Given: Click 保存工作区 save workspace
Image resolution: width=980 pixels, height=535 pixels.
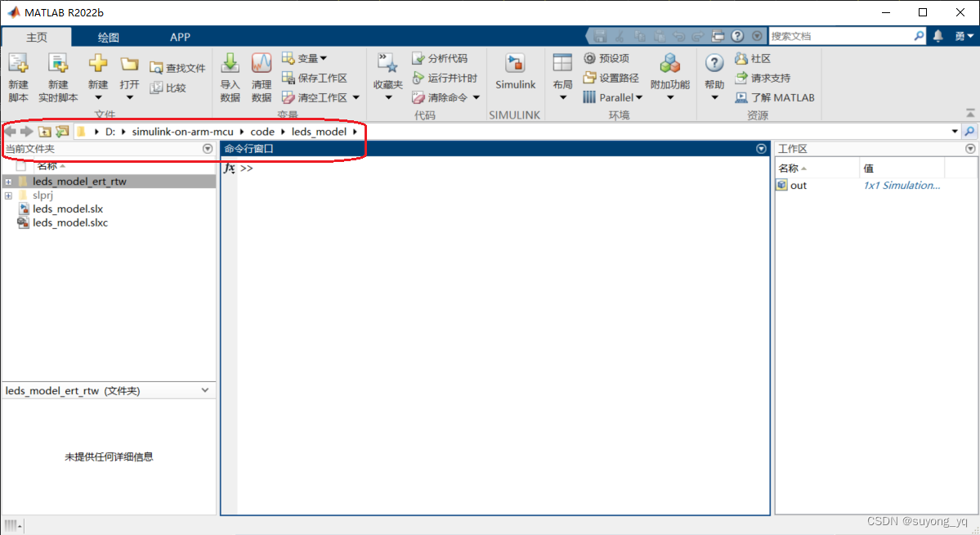Looking at the screenshot, I should [x=315, y=78].
